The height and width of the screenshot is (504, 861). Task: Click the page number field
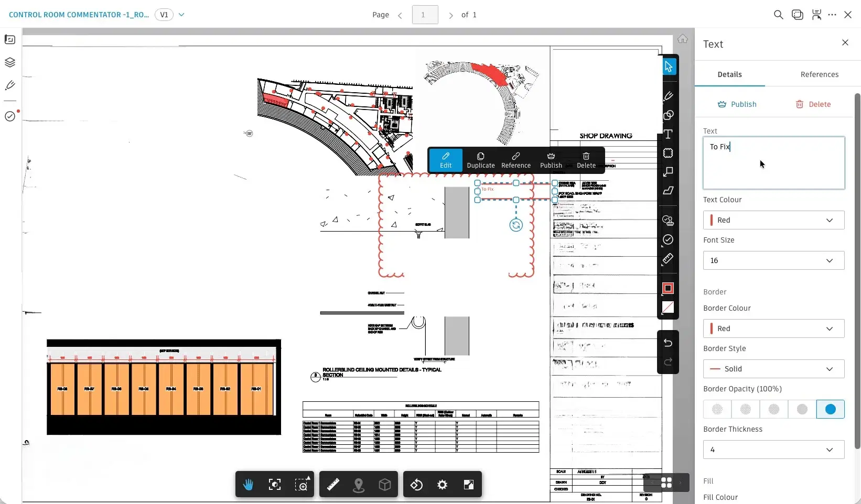[425, 15]
